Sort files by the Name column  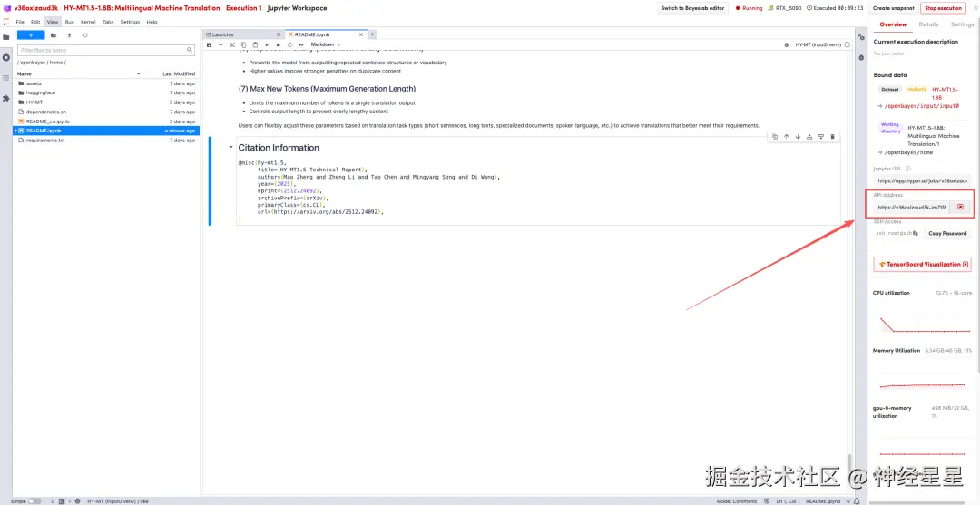coord(78,73)
